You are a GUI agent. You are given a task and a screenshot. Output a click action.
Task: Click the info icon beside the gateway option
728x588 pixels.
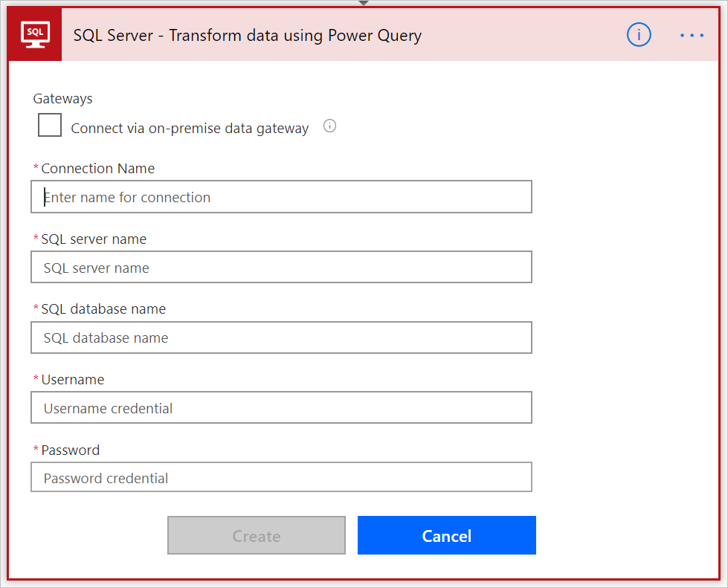coord(329,126)
